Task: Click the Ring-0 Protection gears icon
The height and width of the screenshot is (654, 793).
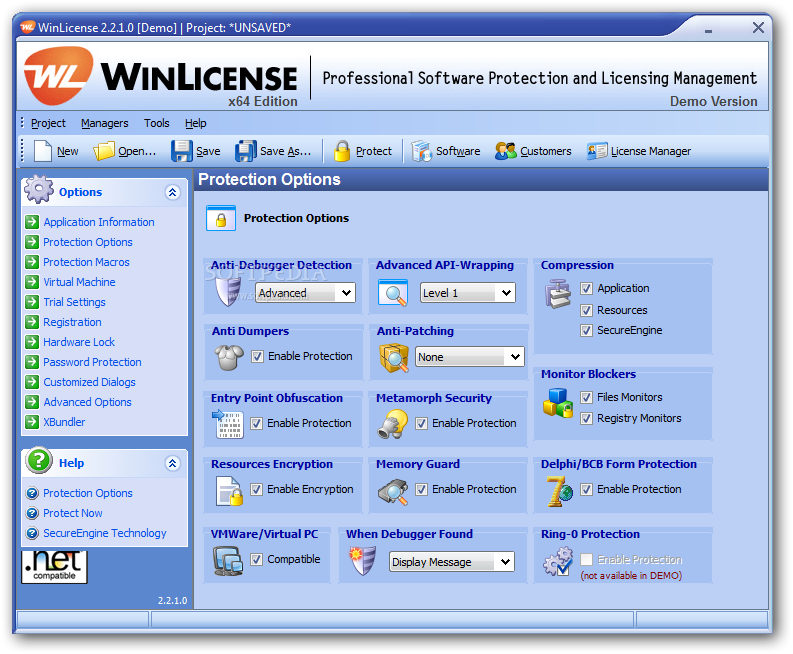Action: pos(558,561)
